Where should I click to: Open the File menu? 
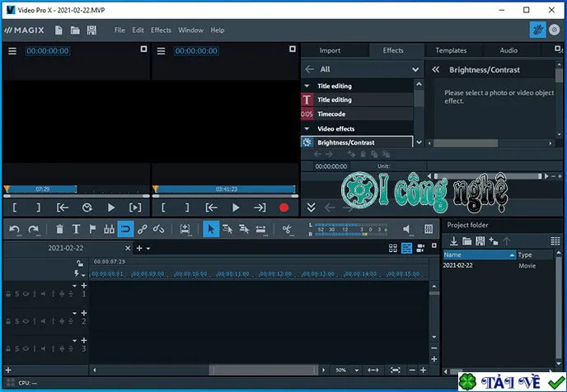click(x=119, y=30)
